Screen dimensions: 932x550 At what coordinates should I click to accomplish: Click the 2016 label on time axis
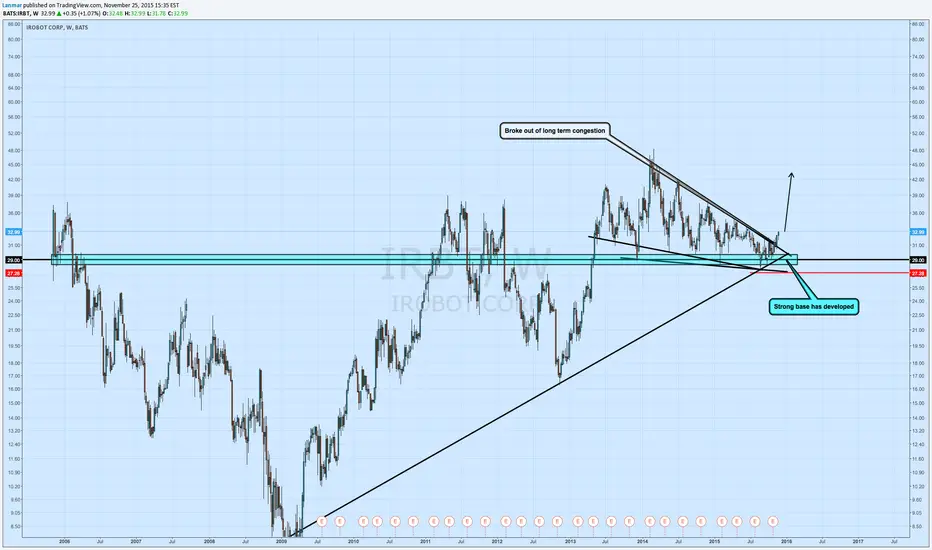click(x=786, y=542)
